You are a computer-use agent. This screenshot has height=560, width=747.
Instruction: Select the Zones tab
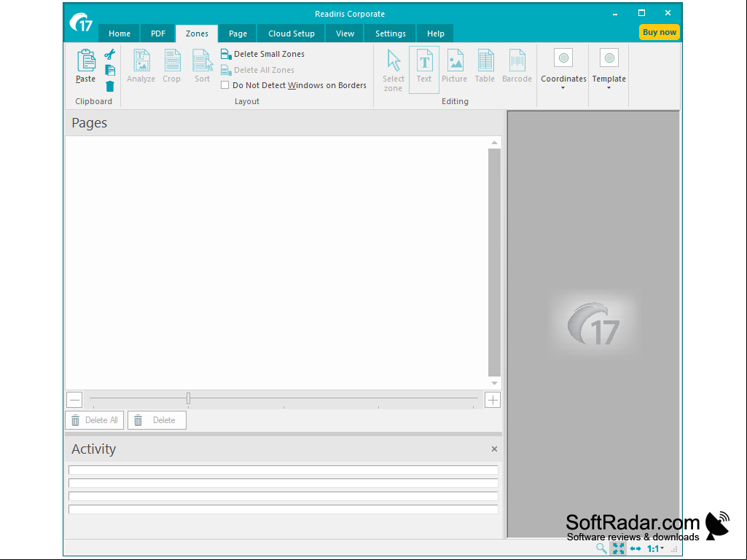click(197, 33)
